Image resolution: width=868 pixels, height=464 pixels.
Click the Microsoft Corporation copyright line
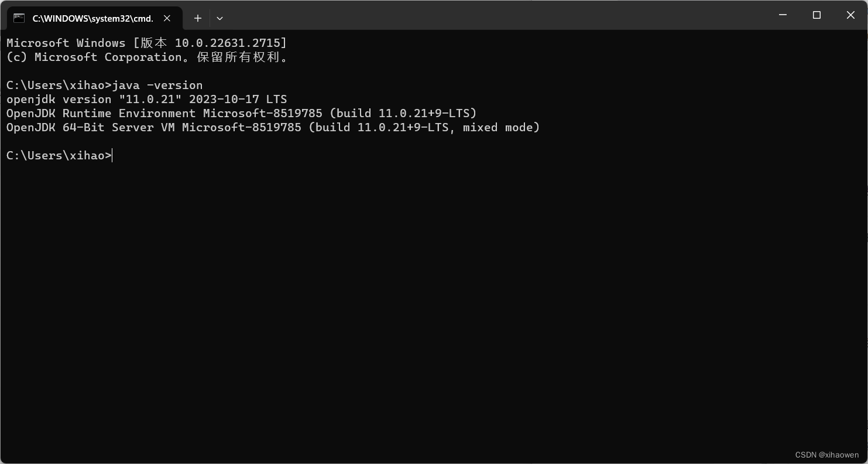(x=146, y=57)
